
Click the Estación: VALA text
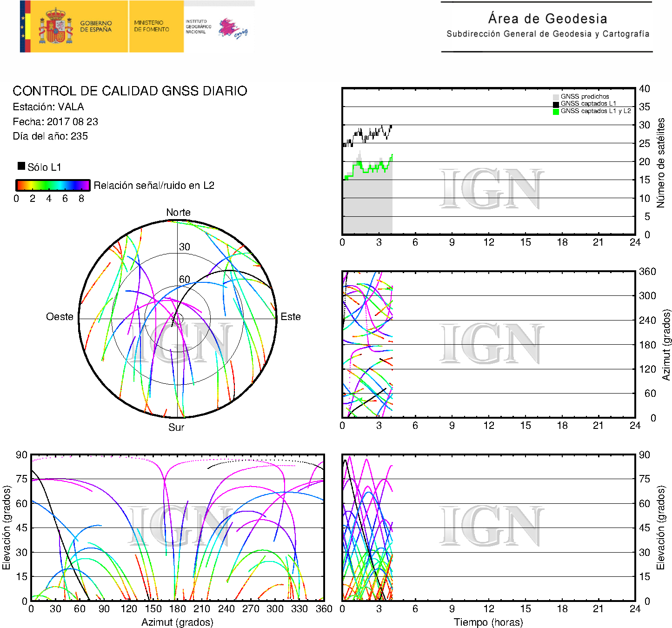(x=48, y=107)
